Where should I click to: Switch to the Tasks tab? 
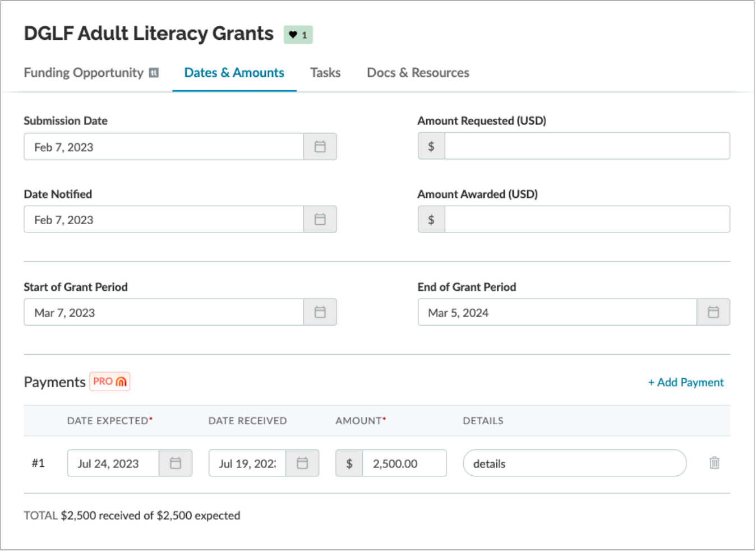click(x=325, y=72)
